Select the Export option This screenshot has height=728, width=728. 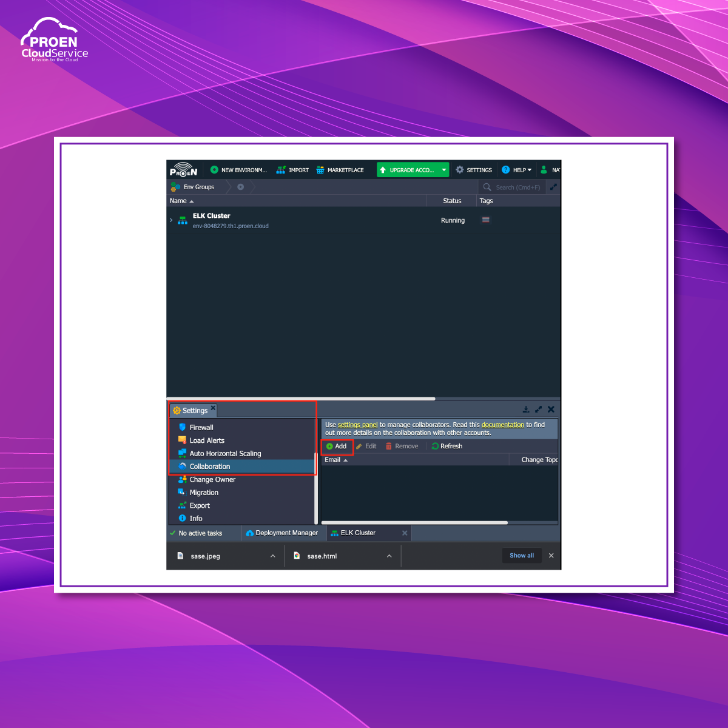point(200,505)
